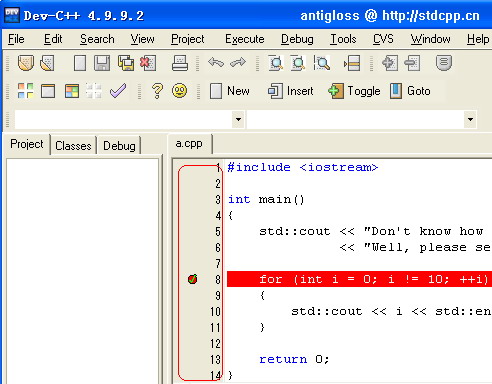Open the File menu

pos(16,39)
